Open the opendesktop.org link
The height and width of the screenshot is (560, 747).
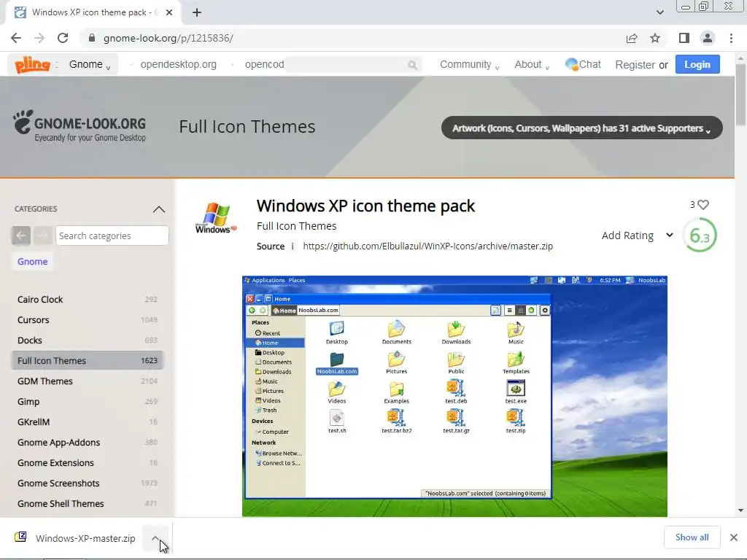pos(178,64)
